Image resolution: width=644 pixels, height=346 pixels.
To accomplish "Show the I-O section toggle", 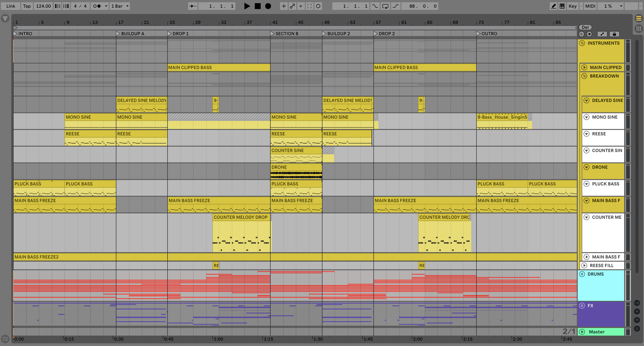I will point(637,303).
